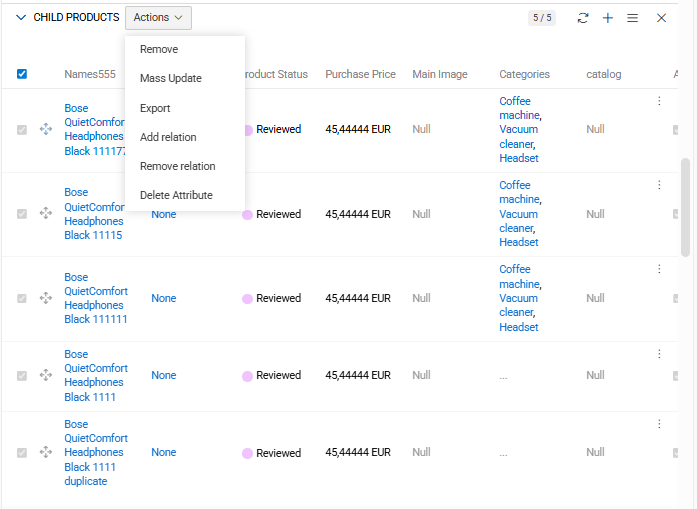The width and height of the screenshot is (697, 509).
Task: Open the Actions dropdown button
Action: (x=158, y=18)
